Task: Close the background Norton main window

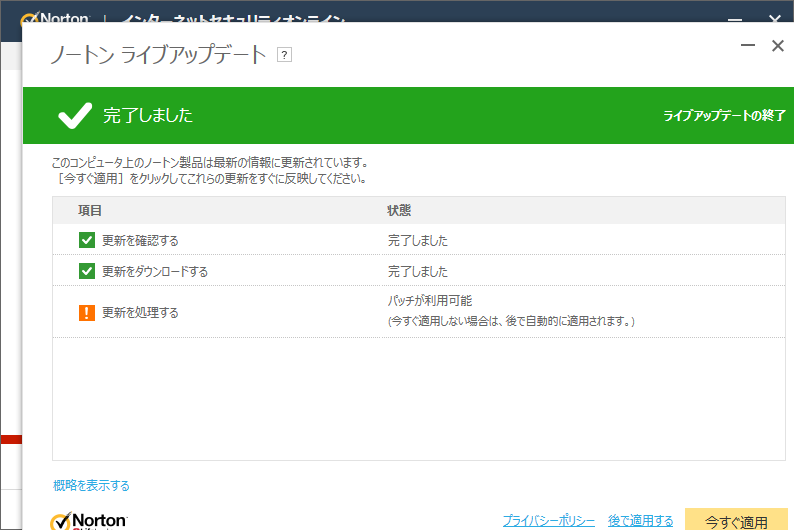Action: click(774, 18)
